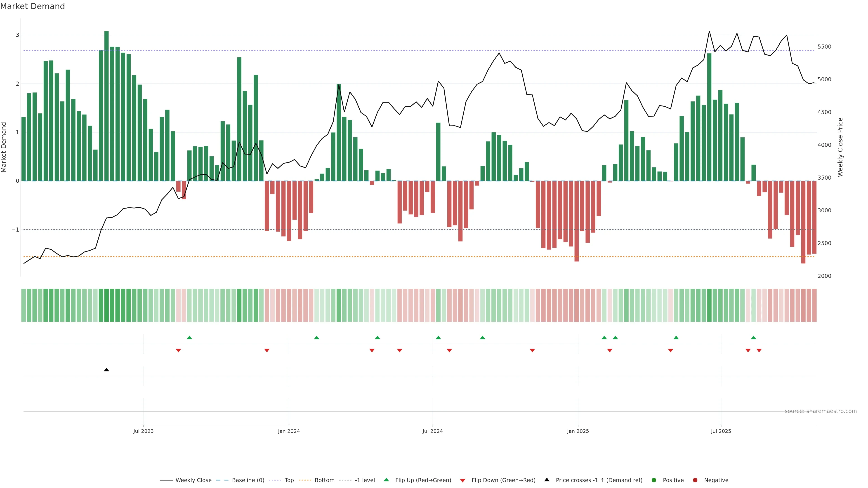Click the red Flip Down legend triangle
Screen dimensions: 868x488
click(x=463, y=480)
